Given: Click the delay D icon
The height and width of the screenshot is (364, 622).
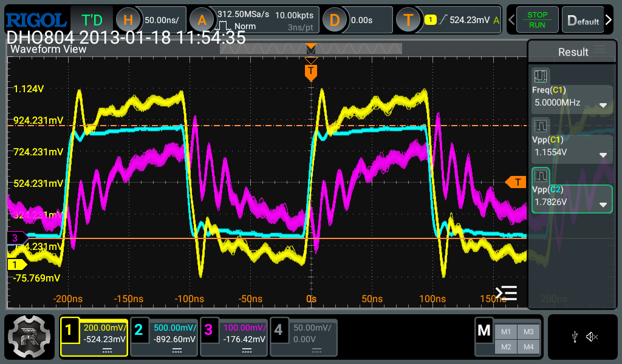Looking at the screenshot, I should coord(334,20).
